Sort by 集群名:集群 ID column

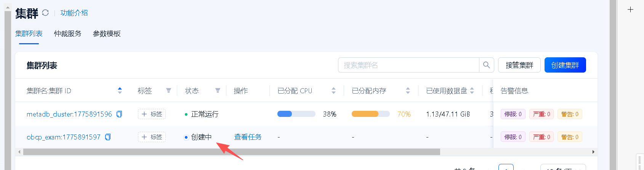120,91
